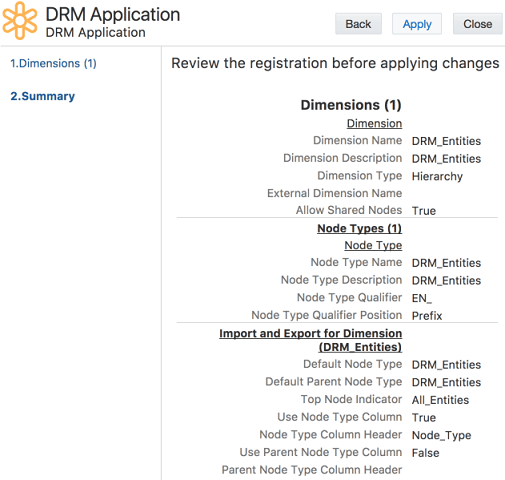Viewport: 505px width, 480px height.
Task: Select the 2.Summary step
Action: (x=43, y=96)
